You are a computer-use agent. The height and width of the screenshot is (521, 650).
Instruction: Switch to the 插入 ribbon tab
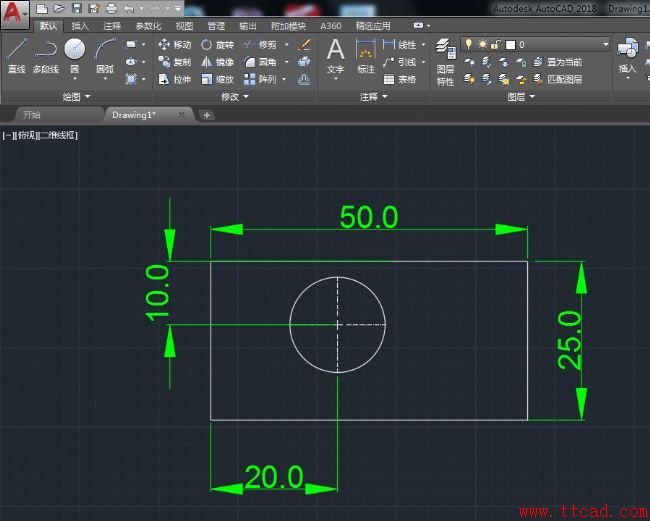click(80, 26)
